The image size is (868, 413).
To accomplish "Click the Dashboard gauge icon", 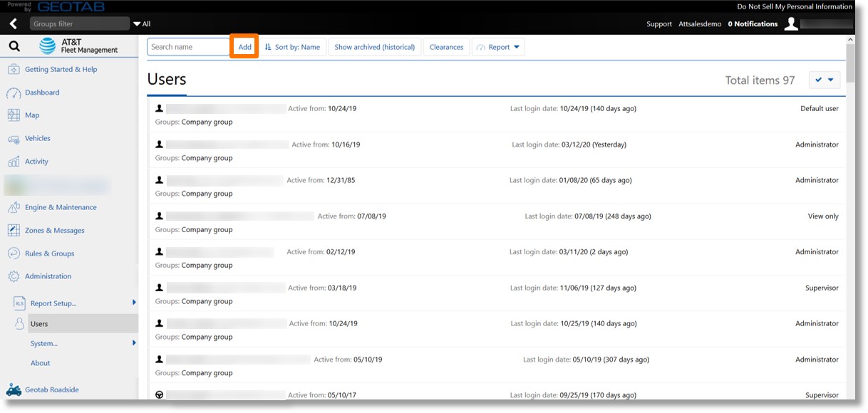I will (x=14, y=93).
